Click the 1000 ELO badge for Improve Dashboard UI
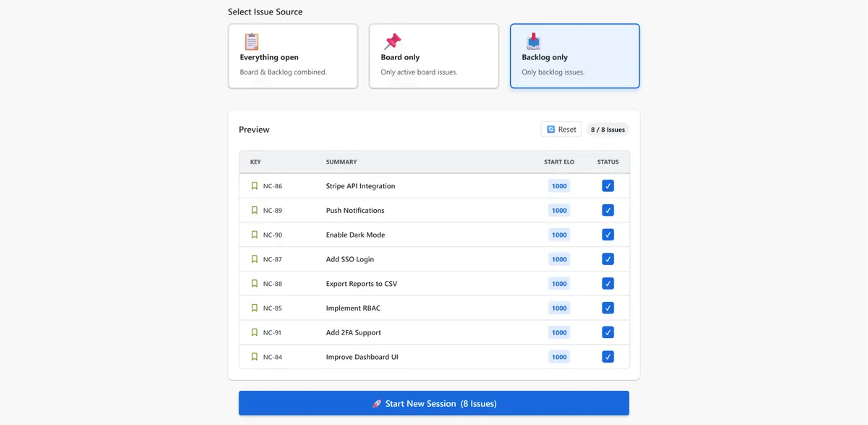868x425 pixels. pyautogui.click(x=559, y=357)
